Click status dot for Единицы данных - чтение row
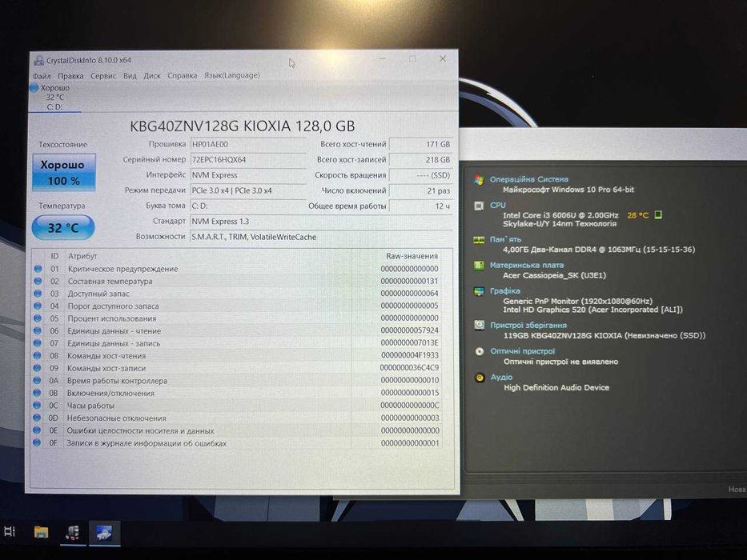 (38, 330)
